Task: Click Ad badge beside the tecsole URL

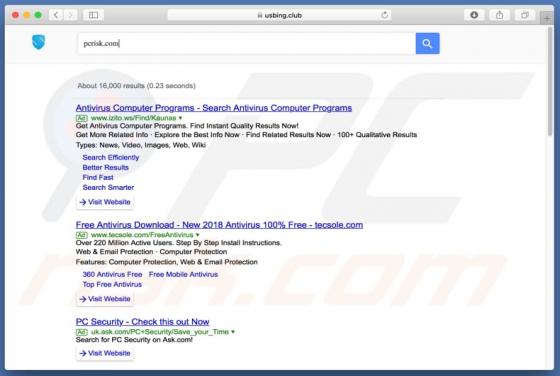Action: tap(81, 235)
